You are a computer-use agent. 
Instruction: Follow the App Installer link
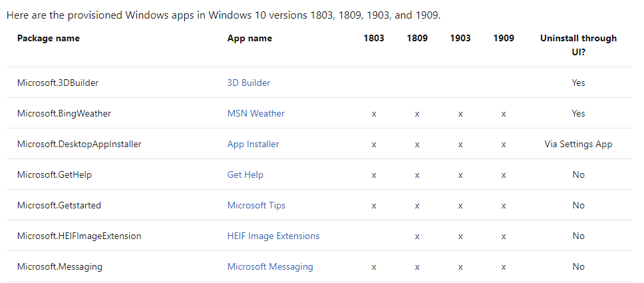tap(253, 144)
